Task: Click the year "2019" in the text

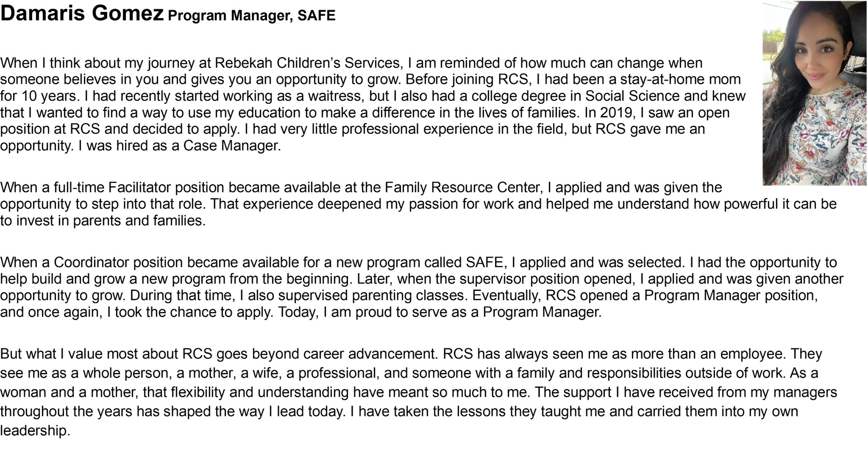Action: [617, 112]
